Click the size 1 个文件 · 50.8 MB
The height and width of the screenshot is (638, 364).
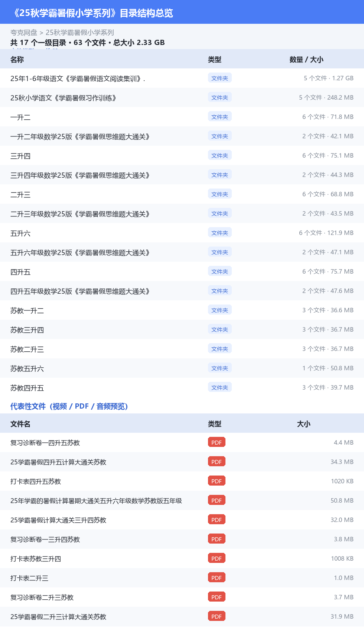(x=328, y=368)
